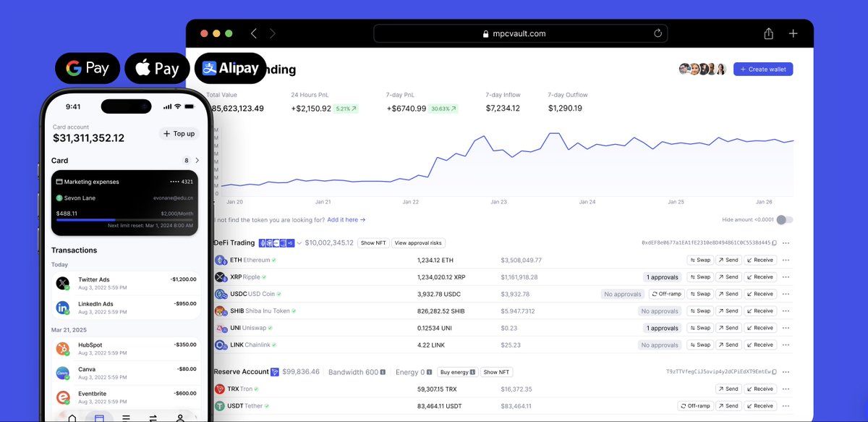Open the browser share icon
The image size is (868, 422).
coord(768,33)
